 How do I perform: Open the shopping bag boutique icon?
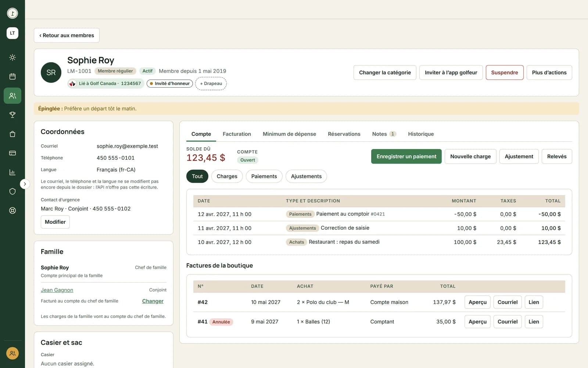(12, 134)
